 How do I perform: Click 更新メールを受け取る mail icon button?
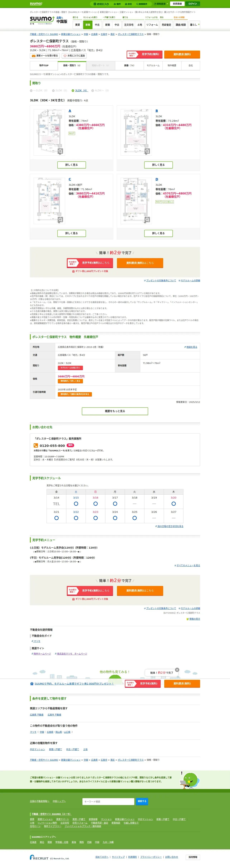click(x=45, y=56)
